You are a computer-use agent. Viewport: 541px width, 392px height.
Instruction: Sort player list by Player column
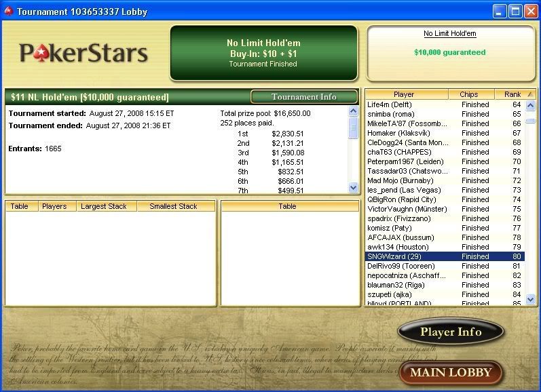pos(407,95)
